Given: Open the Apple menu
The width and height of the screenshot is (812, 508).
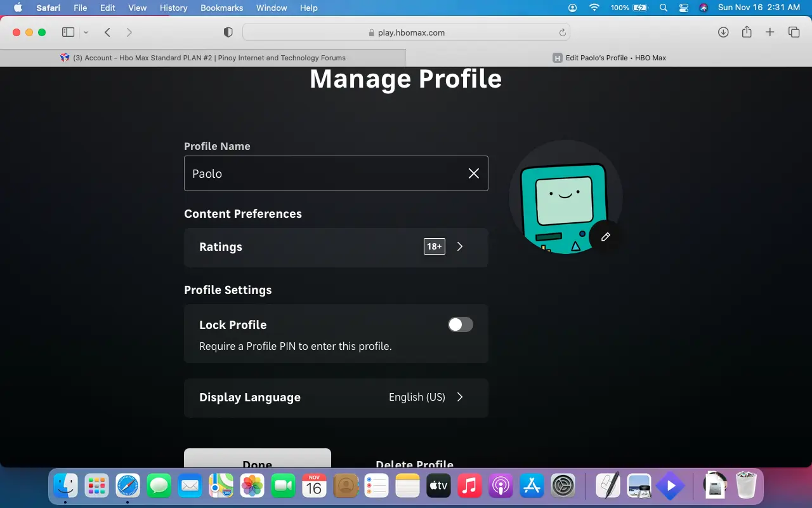Looking at the screenshot, I should [18, 8].
